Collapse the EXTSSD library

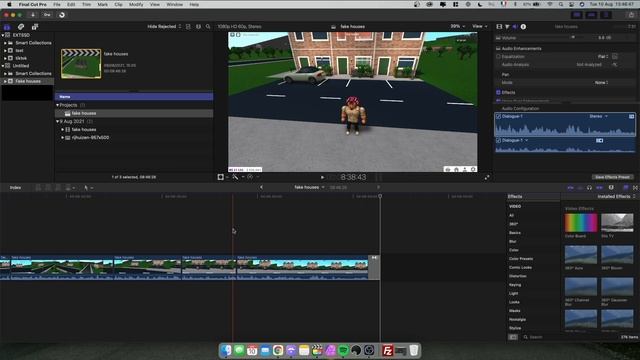pos(3,35)
